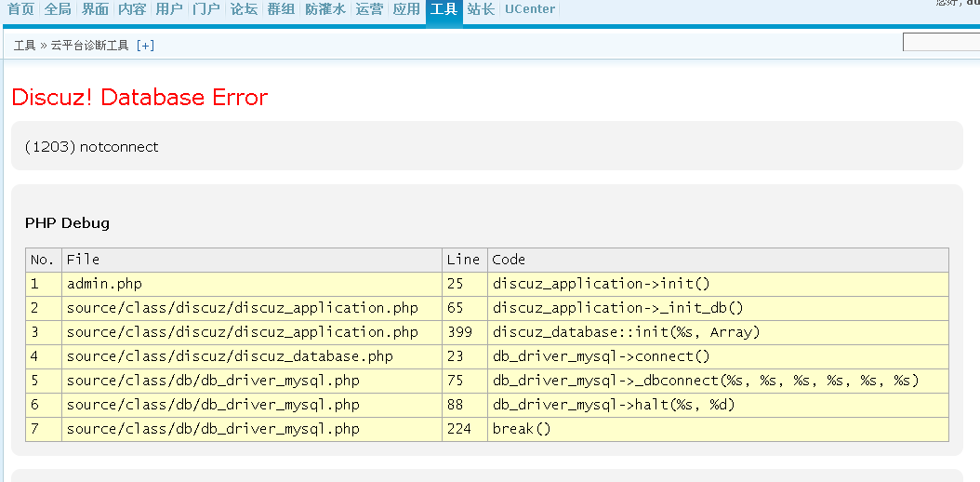Click the active 工具 tab
Image resolution: width=980 pixels, height=482 pixels.
coord(444,10)
